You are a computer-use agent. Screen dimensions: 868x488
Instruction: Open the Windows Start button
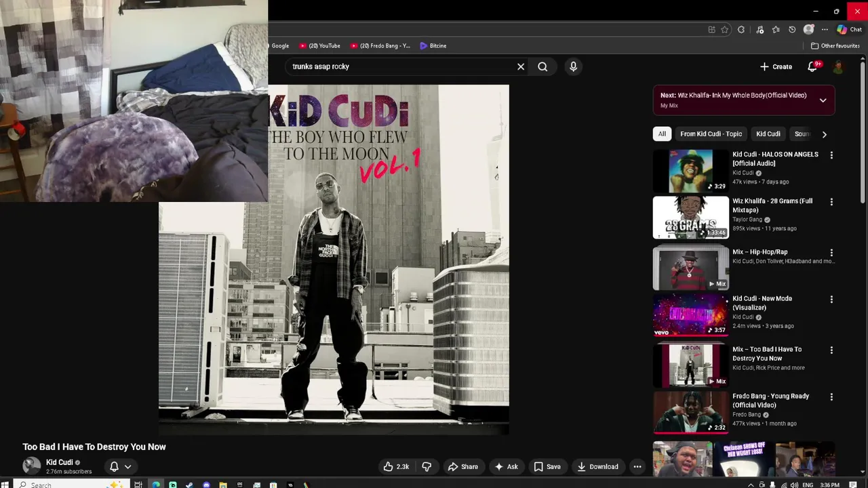[x=5, y=485]
